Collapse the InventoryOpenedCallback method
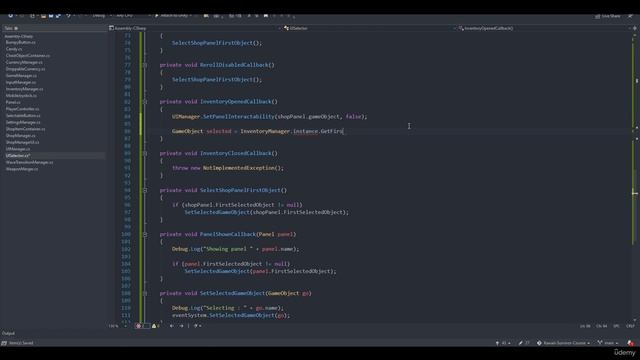Image resolution: width=640 pixels, height=360 pixels. click(x=145, y=102)
